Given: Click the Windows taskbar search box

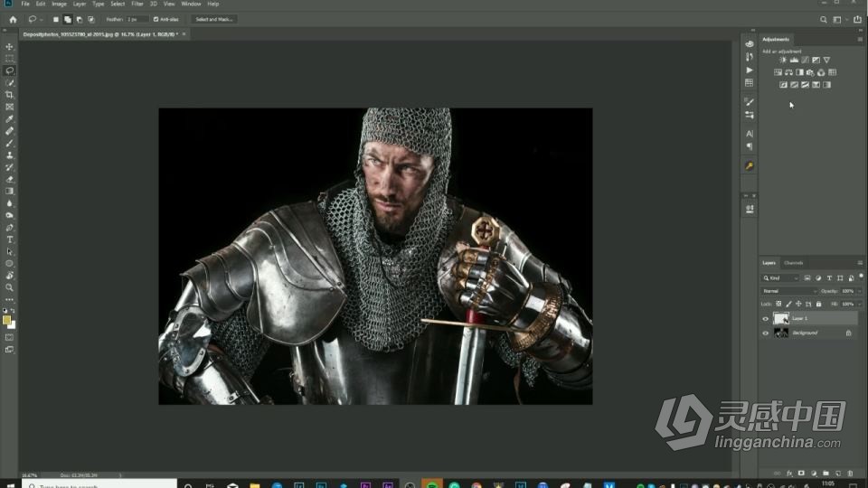Looking at the screenshot, I should (99, 484).
